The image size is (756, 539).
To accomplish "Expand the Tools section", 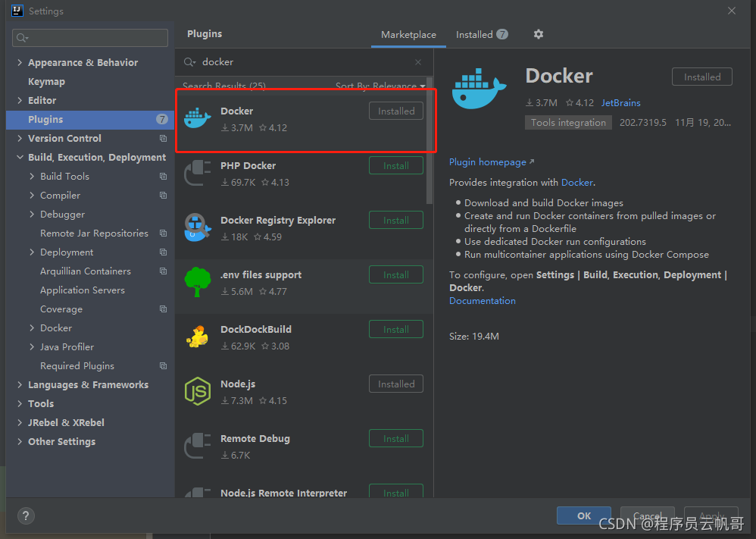I will 20,403.
